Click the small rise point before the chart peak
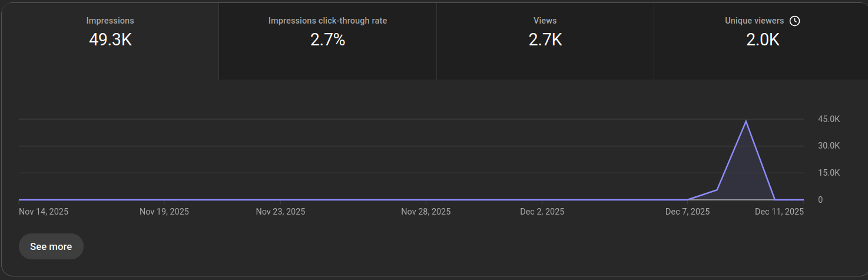This screenshot has height=280, width=868. 717,190
